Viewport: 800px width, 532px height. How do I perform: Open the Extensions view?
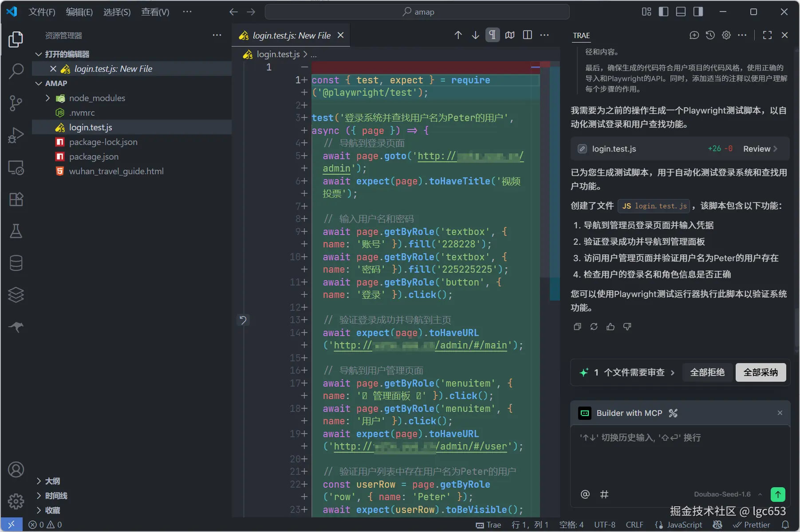coord(16,199)
